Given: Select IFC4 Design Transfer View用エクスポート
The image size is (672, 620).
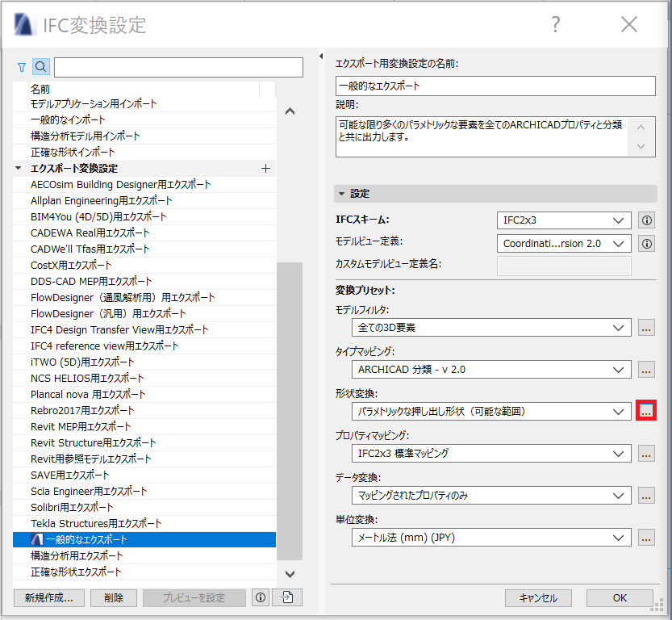Looking at the screenshot, I should tap(144, 330).
